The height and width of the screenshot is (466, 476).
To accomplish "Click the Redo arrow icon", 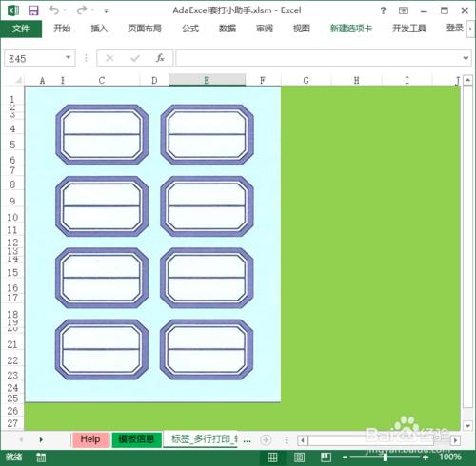I will [x=82, y=10].
